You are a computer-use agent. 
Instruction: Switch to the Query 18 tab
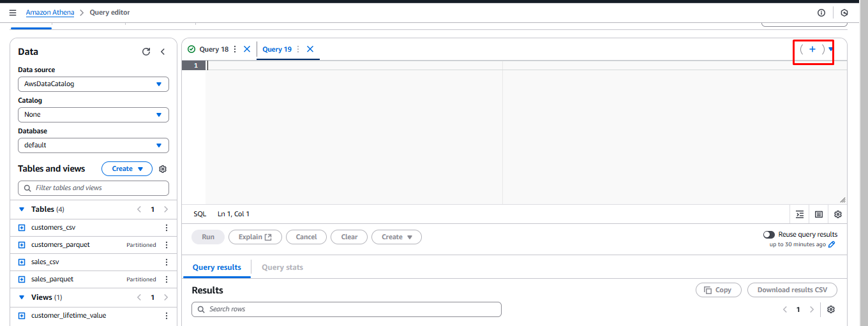coord(213,49)
